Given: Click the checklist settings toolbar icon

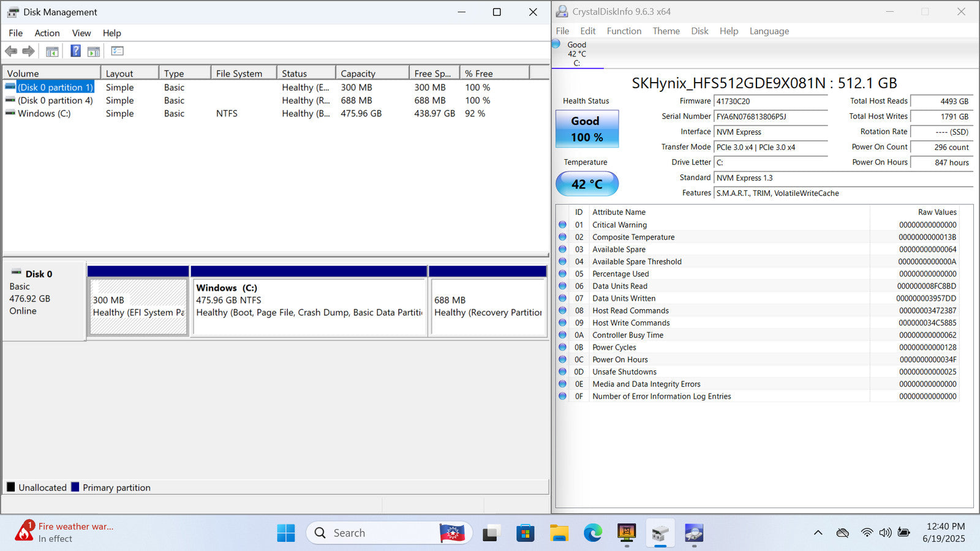Looking at the screenshot, I should (117, 51).
